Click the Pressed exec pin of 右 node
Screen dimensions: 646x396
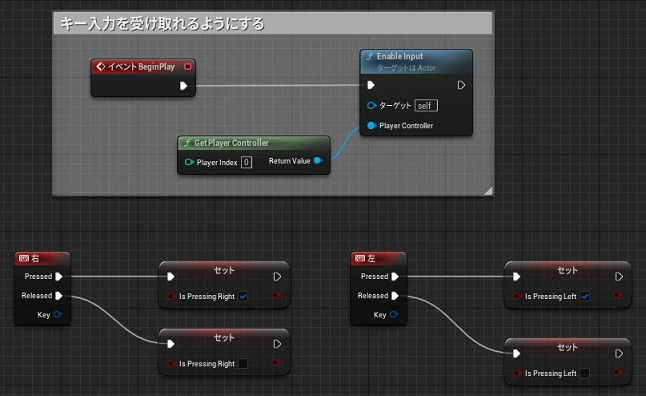tap(59, 276)
